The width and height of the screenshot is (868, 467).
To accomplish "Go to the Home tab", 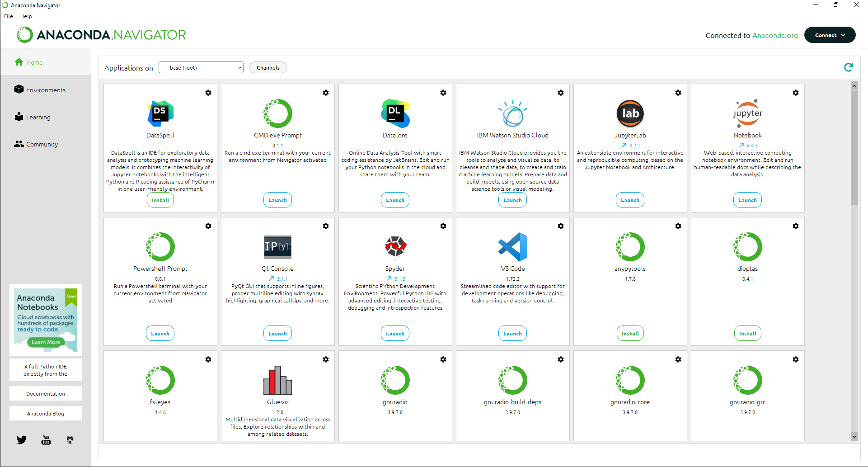I will tap(45, 62).
